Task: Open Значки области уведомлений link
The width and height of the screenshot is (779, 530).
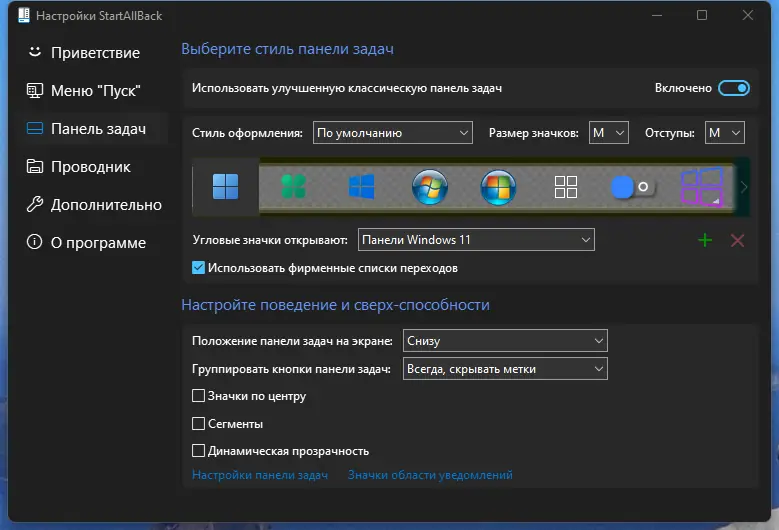Action: [x=430, y=475]
